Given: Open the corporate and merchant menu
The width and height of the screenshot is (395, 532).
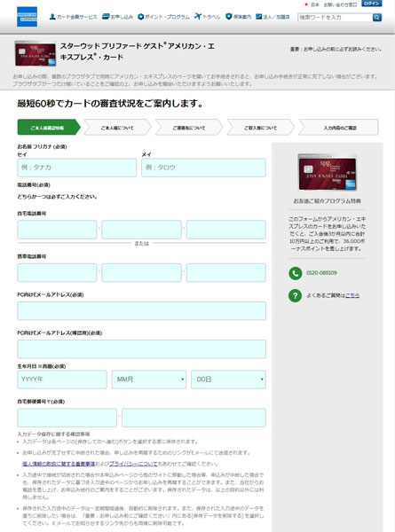Looking at the screenshot, I should click(273, 17).
